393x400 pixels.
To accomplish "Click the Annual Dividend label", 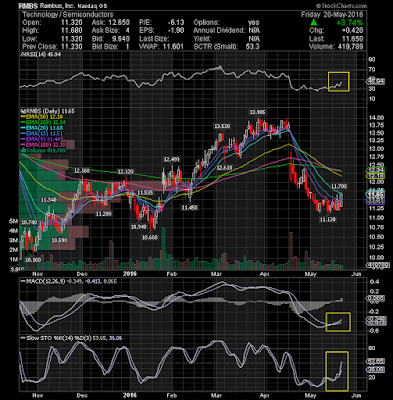I will pyautogui.click(x=219, y=30).
